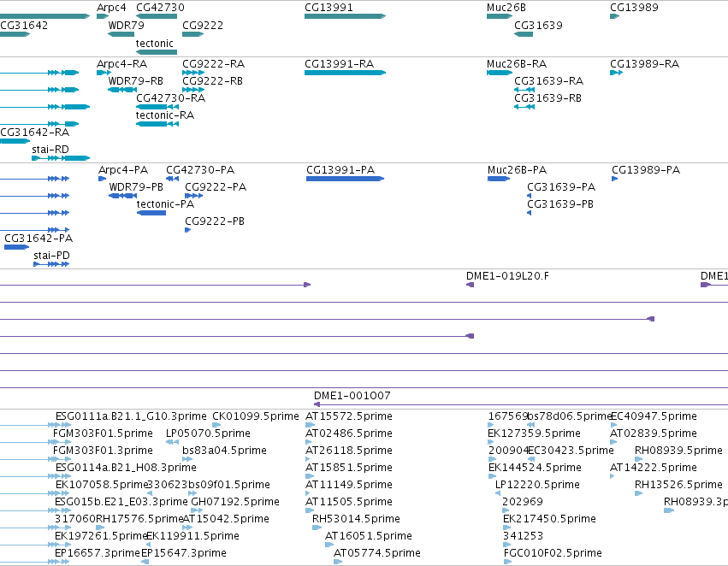Screen dimensions: 728x566
Task: Click the tectonic-RA transcript label
Action: [x=165, y=115]
